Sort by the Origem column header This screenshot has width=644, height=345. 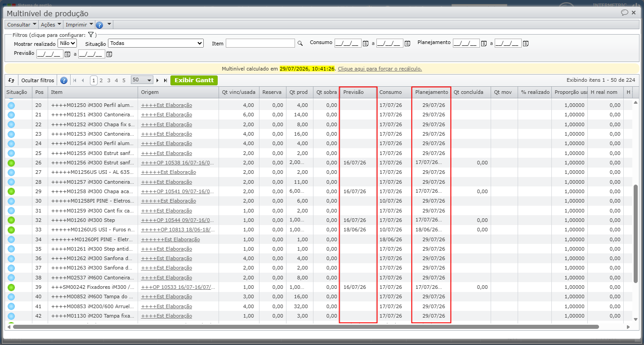pyautogui.click(x=178, y=92)
